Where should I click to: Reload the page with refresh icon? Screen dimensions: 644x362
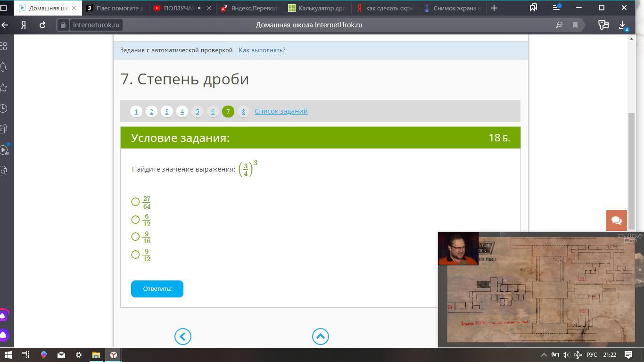coord(42,25)
